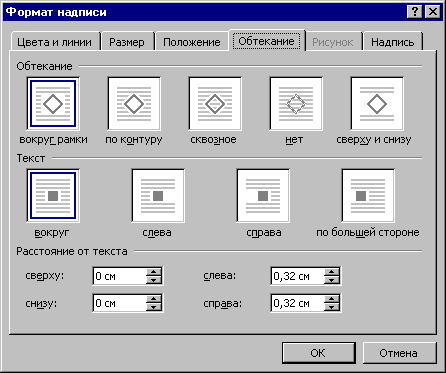Increase the 'сверху' distance with up arrow
The height and width of the screenshot is (373, 446).
tap(154, 272)
